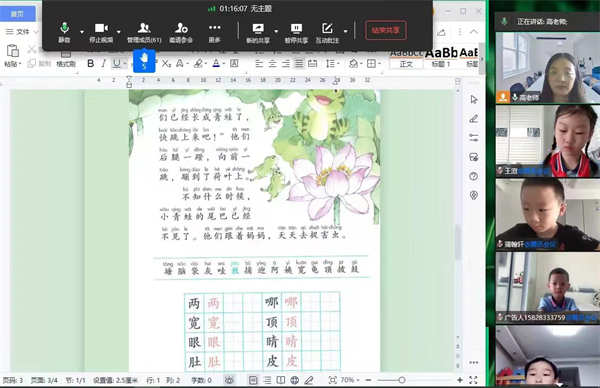600x388 pixels.
Task: Collapse the ribbon with chevron up
Action: click(x=474, y=32)
